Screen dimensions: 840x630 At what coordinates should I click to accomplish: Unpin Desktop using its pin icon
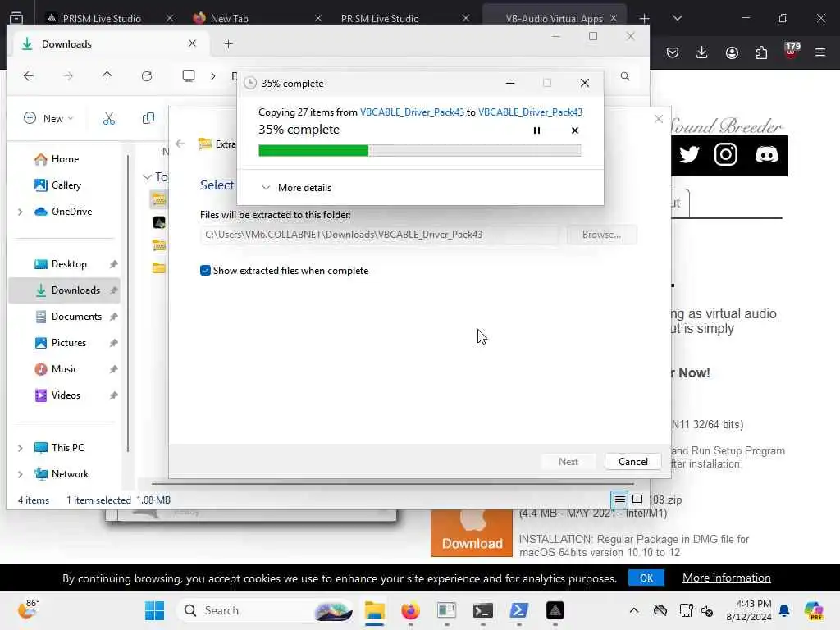[x=113, y=264]
